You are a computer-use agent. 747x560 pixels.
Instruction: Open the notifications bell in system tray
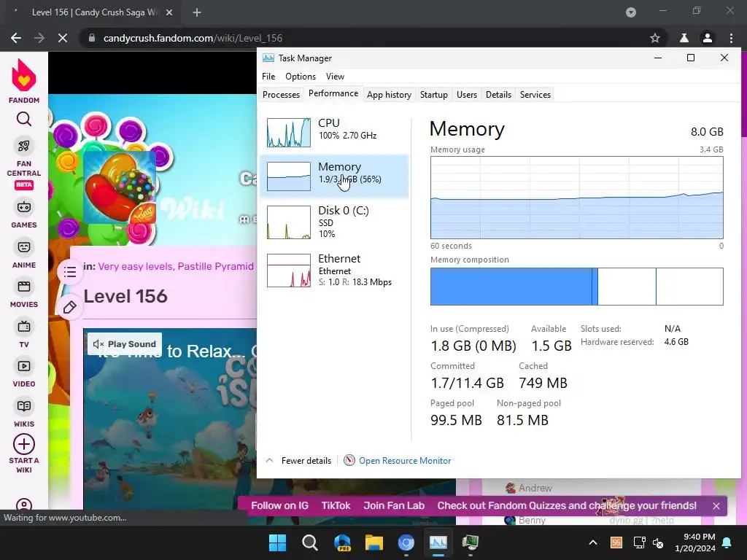(x=727, y=542)
